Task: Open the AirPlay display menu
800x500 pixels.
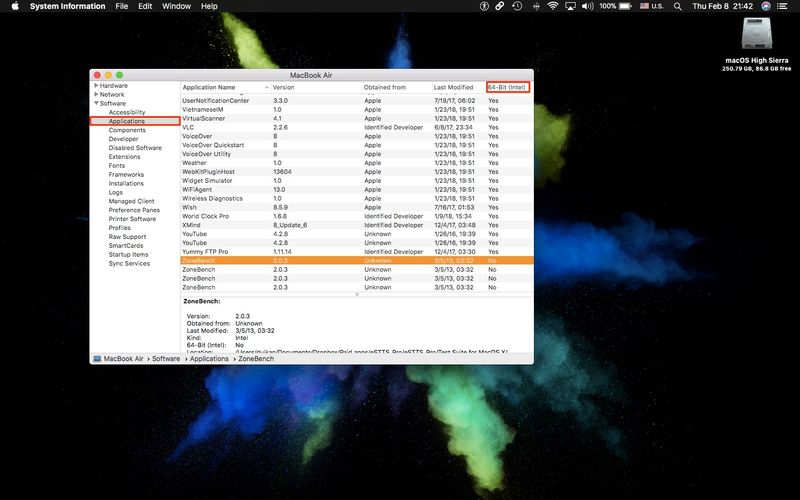Action: 570,6
